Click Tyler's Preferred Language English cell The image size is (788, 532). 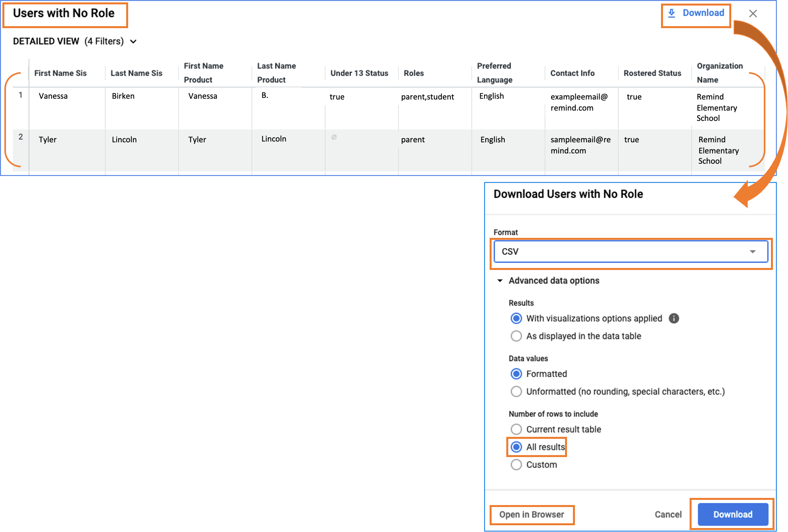click(493, 140)
